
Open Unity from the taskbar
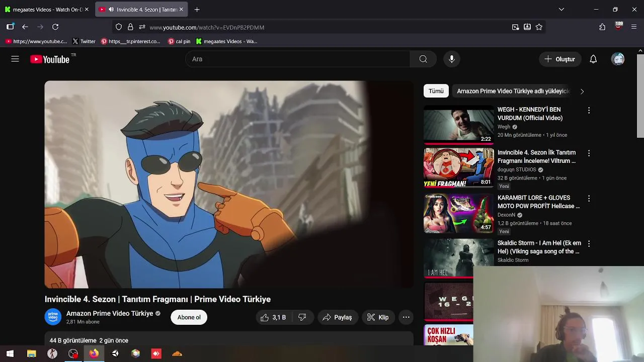115,353
